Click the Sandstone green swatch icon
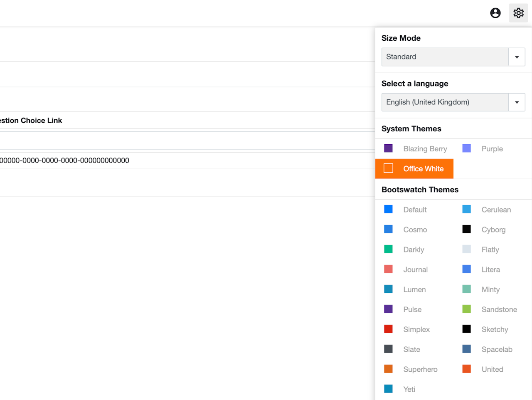The height and width of the screenshot is (400, 532). pos(467,309)
